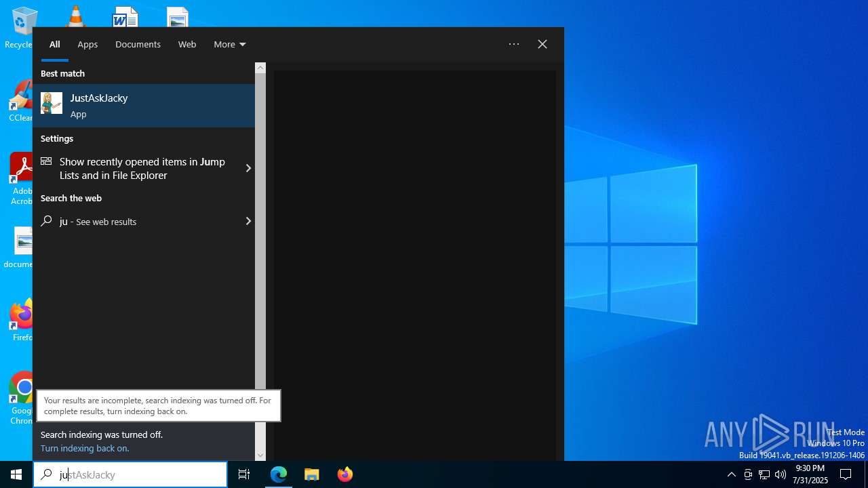The width and height of the screenshot is (868, 488).
Task: Select the Adobe Acrobat desktop shortcut
Action: 20,179
